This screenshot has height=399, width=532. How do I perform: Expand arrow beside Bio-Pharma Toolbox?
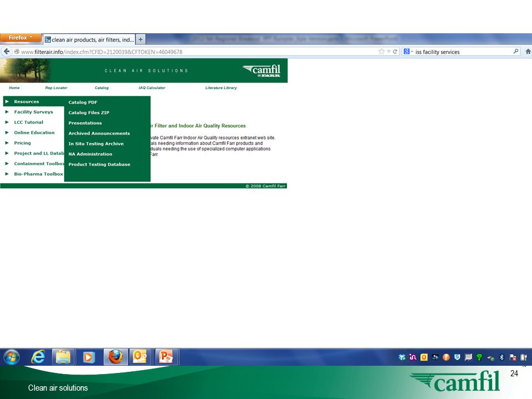[7, 173]
